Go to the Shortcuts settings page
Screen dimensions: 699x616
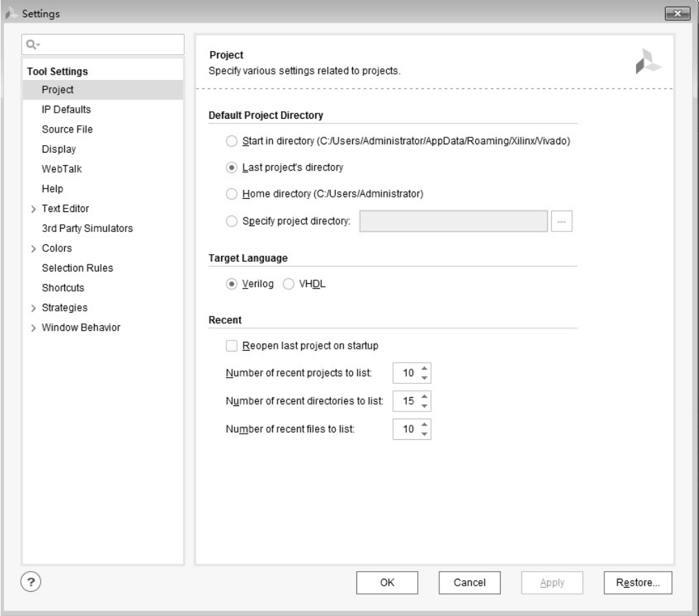(x=63, y=288)
